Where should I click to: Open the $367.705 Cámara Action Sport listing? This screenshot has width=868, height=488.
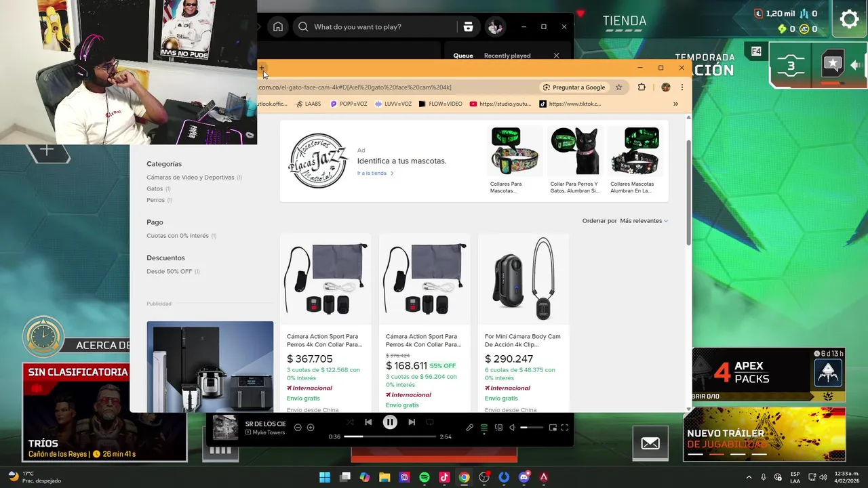click(x=325, y=323)
